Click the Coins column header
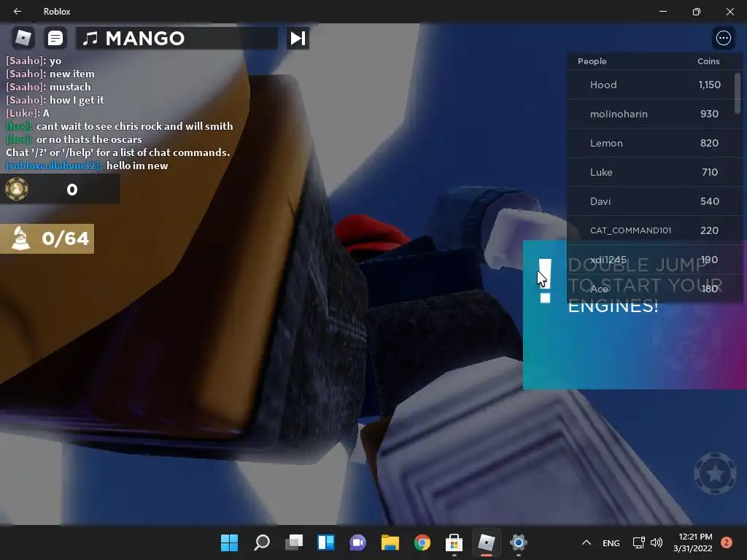 pos(708,61)
